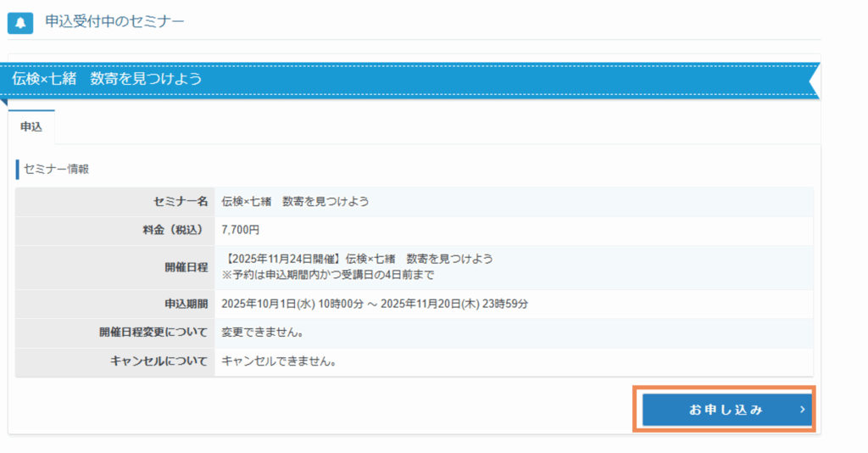This screenshot has height=453, width=868.
Task: Click the bell notification icon
Action: (20, 21)
